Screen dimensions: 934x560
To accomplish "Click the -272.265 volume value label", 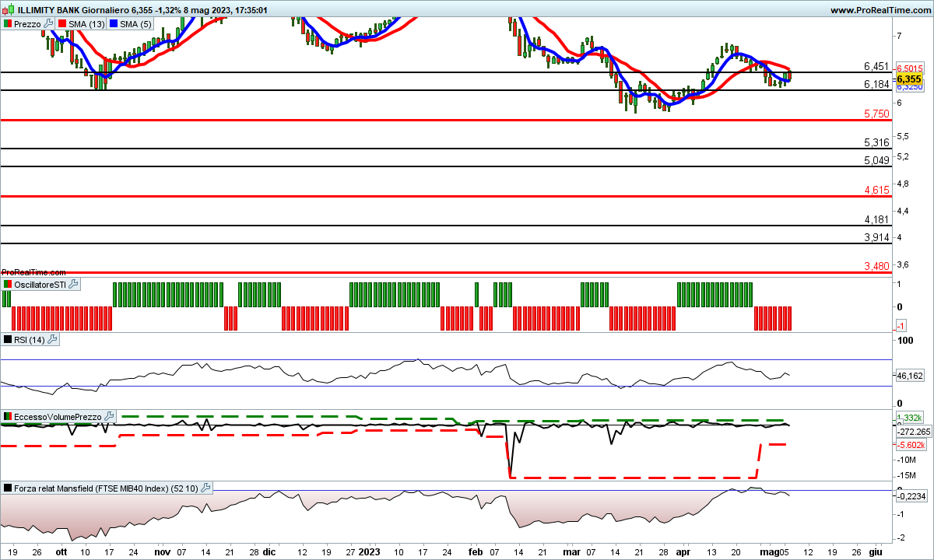I will pos(914,432).
